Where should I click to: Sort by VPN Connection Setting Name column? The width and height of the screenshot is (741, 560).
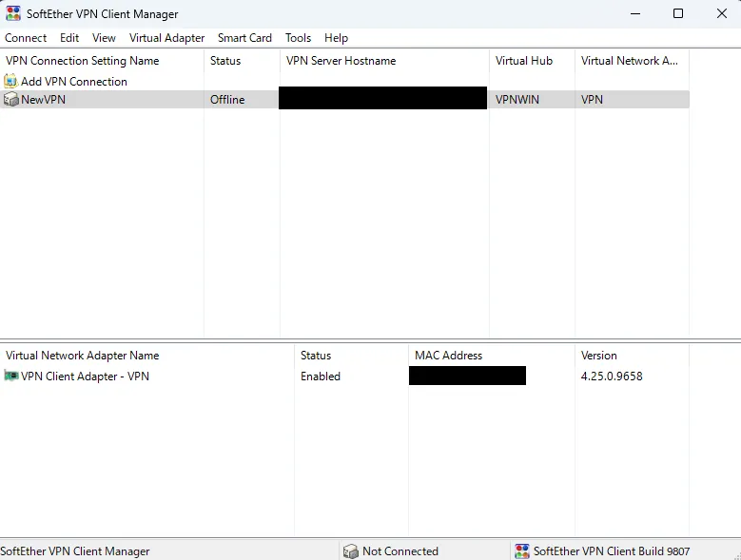(x=102, y=61)
